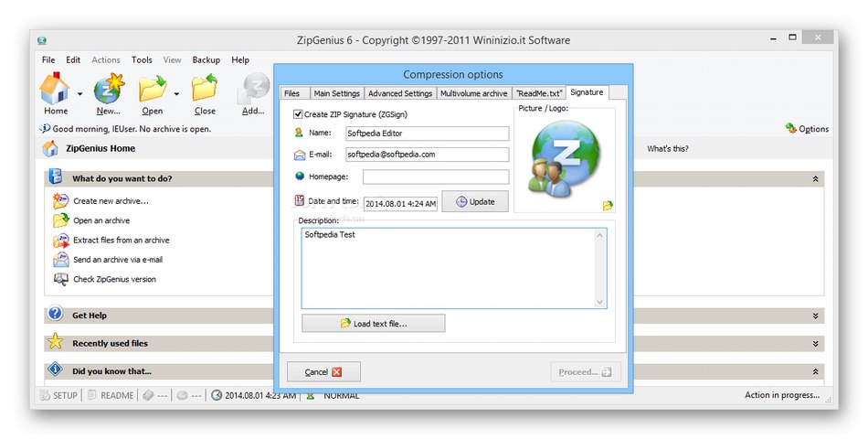Screen dimensions: 868x439
Task: Open the Edit menu
Action: tap(73, 59)
